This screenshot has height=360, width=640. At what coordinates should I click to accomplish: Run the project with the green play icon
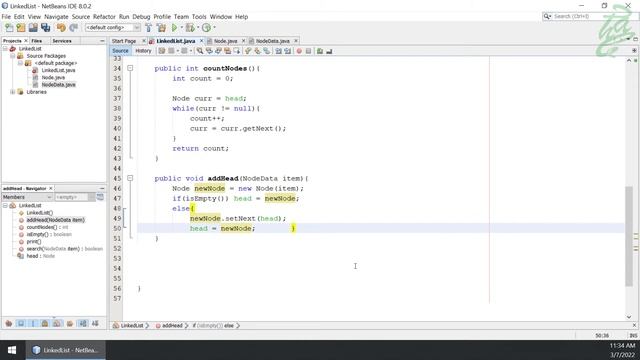(x=174, y=28)
